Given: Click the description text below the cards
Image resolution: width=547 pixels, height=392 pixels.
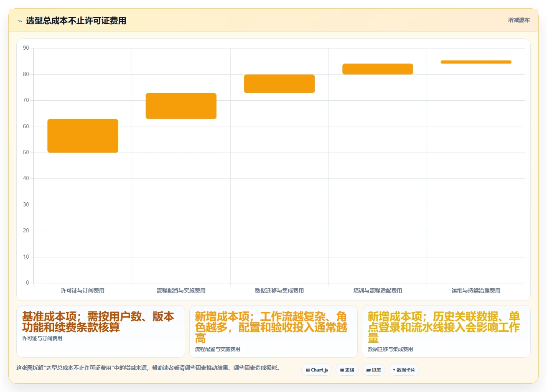Looking at the screenshot, I should tap(148, 368).
